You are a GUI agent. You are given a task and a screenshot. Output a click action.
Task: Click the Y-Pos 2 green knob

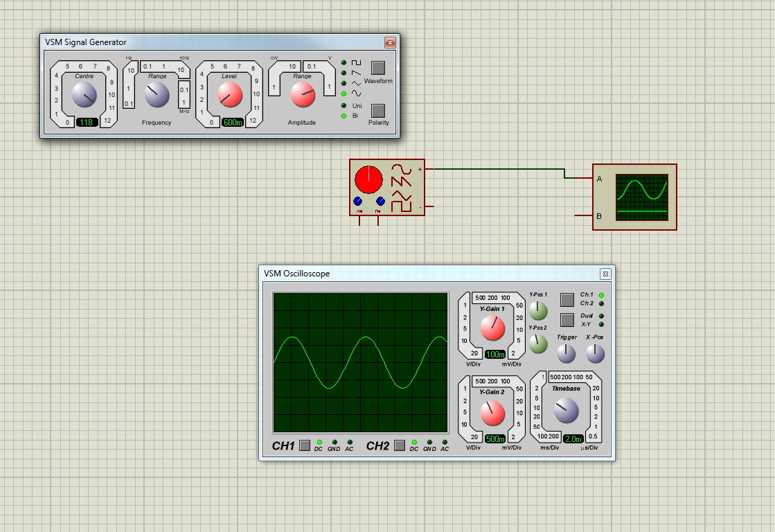[537, 344]
